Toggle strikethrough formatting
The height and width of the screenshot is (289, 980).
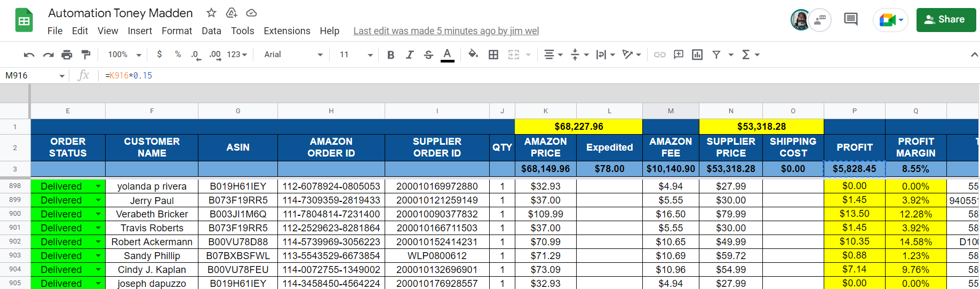click(428, 54)
